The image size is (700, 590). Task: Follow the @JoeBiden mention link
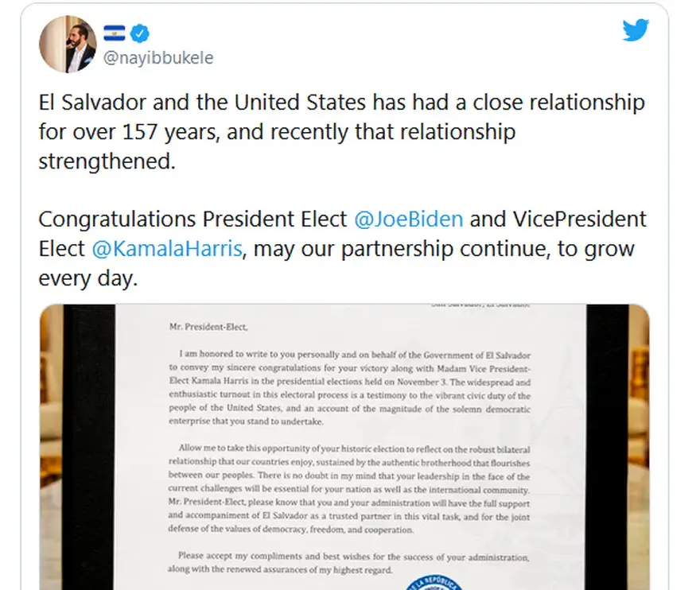(409, 219)
